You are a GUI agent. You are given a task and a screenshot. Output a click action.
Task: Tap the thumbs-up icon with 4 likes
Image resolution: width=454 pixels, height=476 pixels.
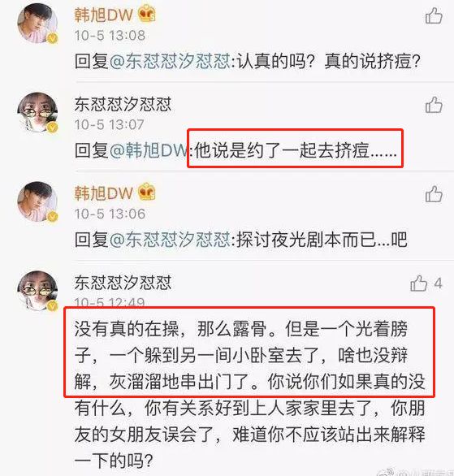pyautogui.click(x=419, y=283)
